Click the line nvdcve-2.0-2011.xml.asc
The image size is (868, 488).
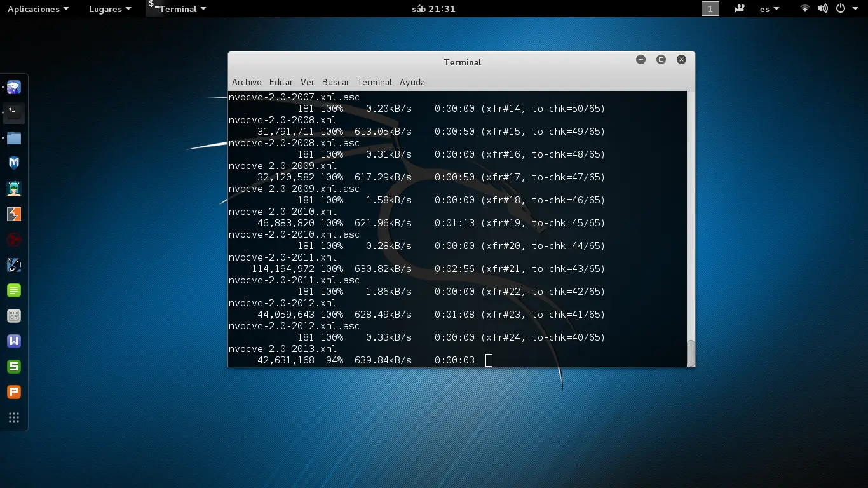pyautogui.click(x=294, y=280)
